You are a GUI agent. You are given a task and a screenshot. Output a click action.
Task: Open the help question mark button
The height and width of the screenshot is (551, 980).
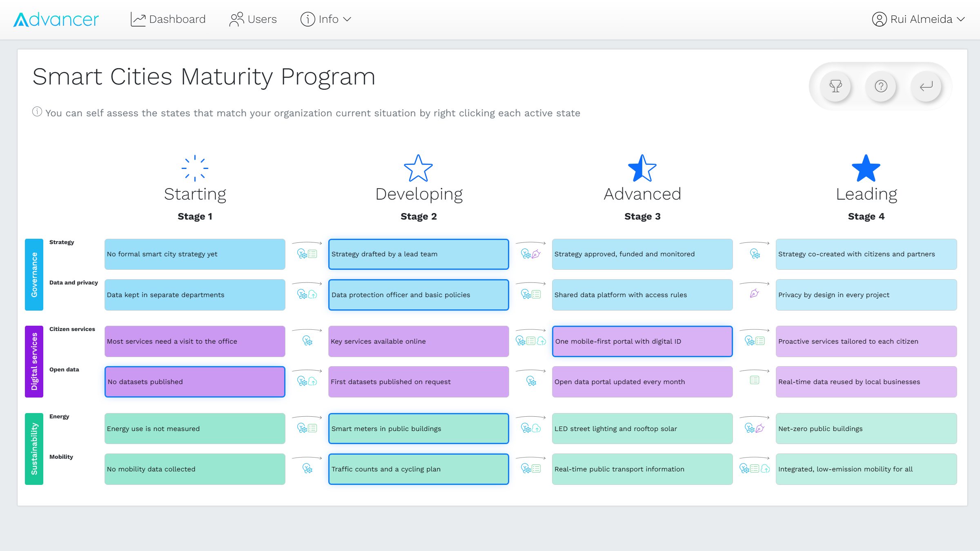881,86
